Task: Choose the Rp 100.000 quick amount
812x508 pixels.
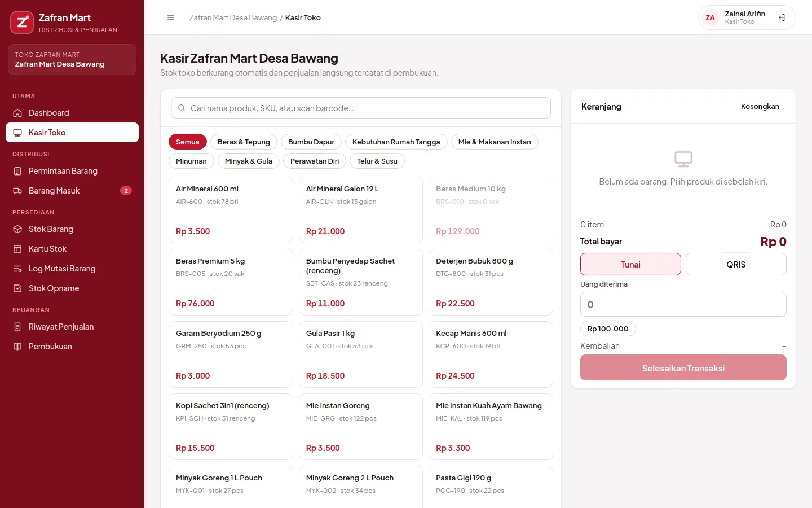Action: pyautogui.click(x=608, y=329)
